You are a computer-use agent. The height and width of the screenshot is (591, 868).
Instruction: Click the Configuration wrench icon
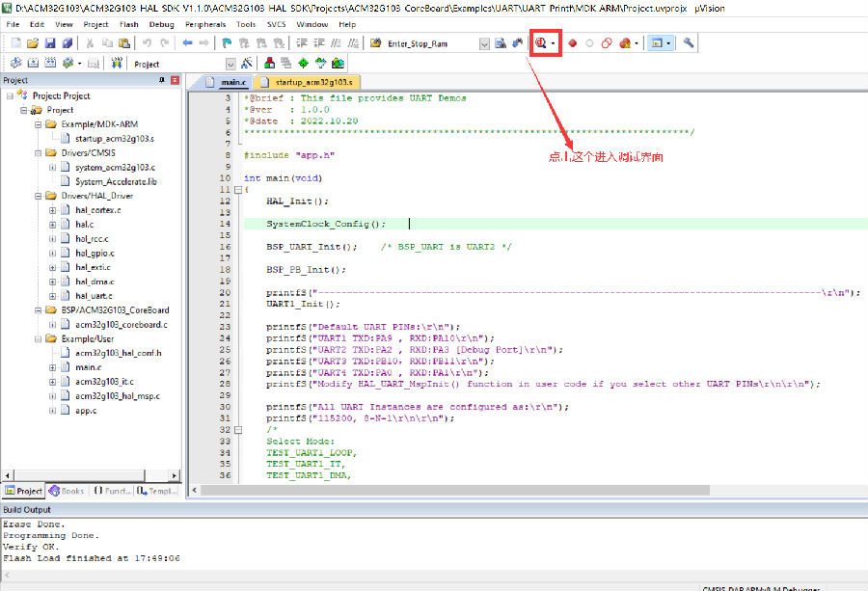(x=689, y=43)
